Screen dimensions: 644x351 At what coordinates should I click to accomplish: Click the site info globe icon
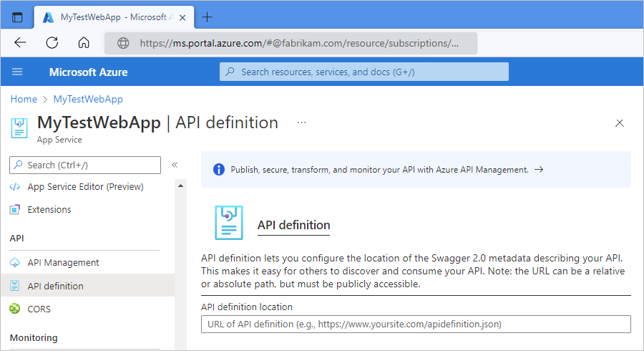[x=123, y=43]
